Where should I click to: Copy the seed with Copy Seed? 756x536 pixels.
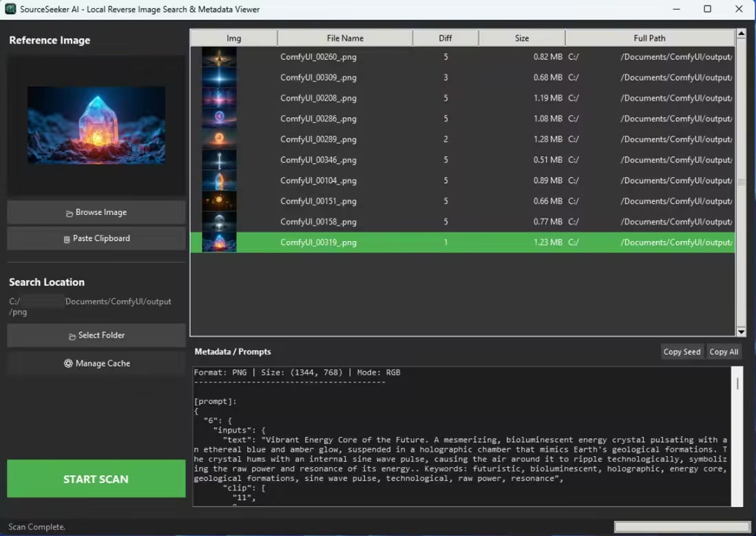[682, 352]
